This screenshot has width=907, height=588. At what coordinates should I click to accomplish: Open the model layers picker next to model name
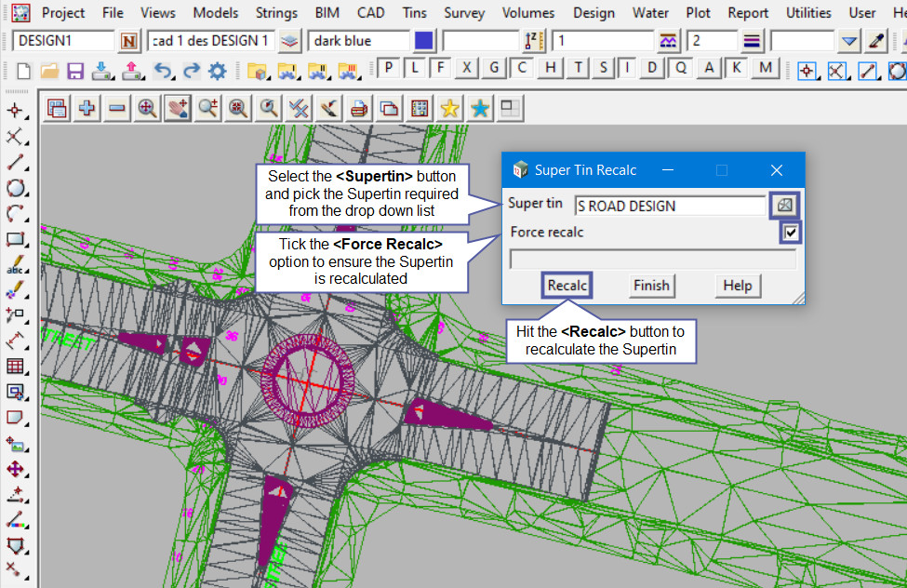click(x=290, y=41)
